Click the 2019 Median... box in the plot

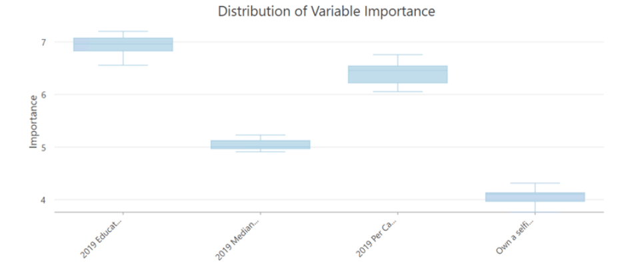(261, 144)
